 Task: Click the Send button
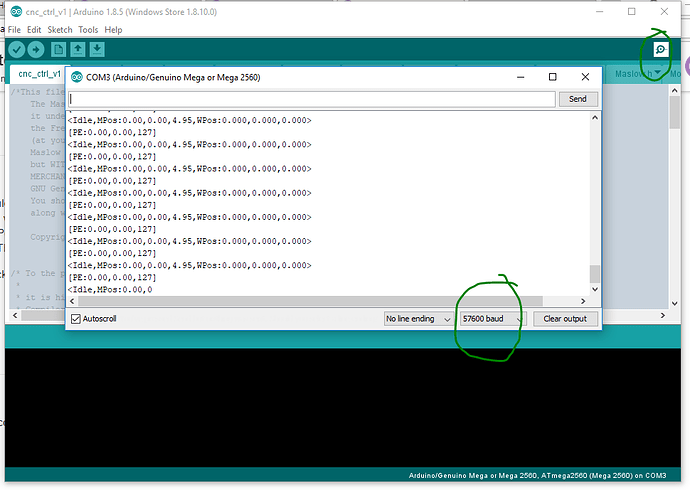click(578, 99)
